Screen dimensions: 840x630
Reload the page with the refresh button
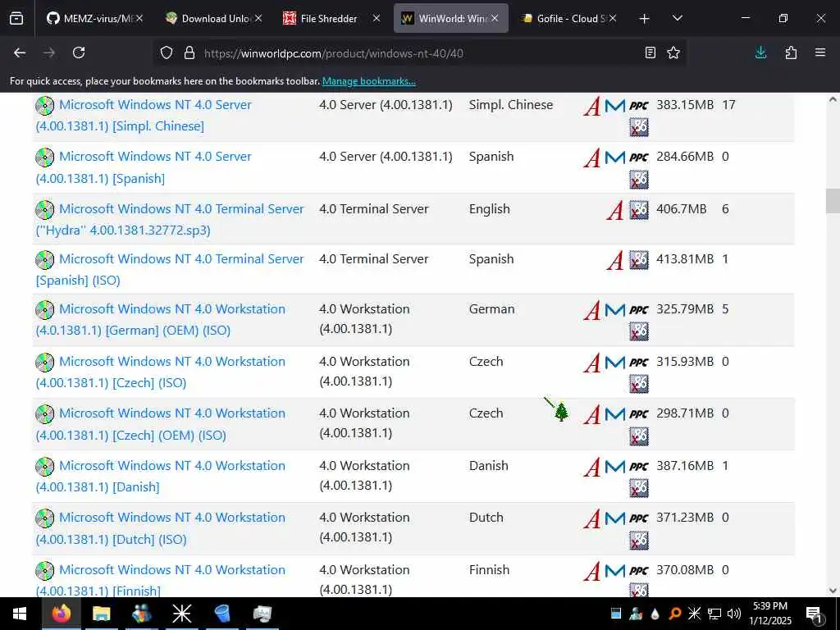click(79, 52)
